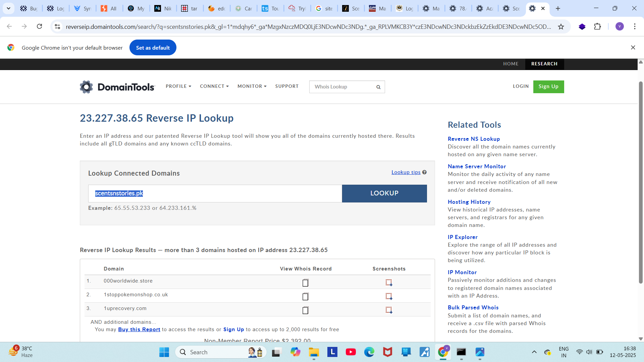The width and height of the screenshot is (644, 362).
Task: Open Lookup tips link
Action: (x=406, y=172)
